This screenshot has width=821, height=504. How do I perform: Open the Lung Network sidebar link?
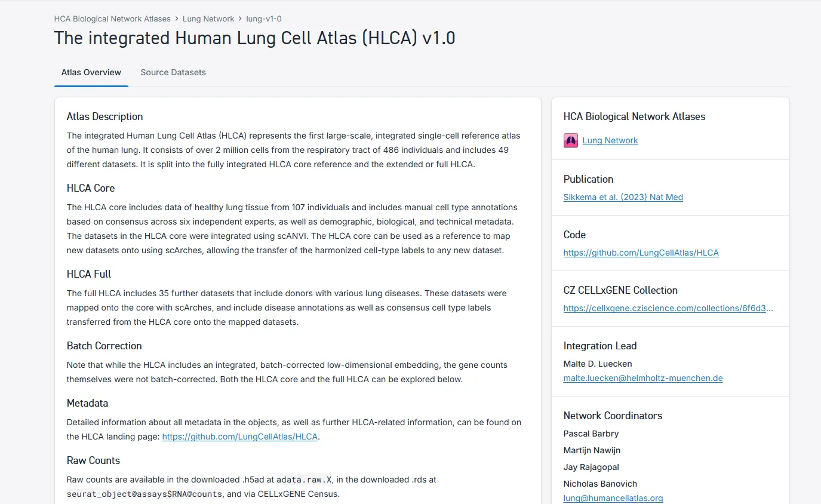click(610, 140)
